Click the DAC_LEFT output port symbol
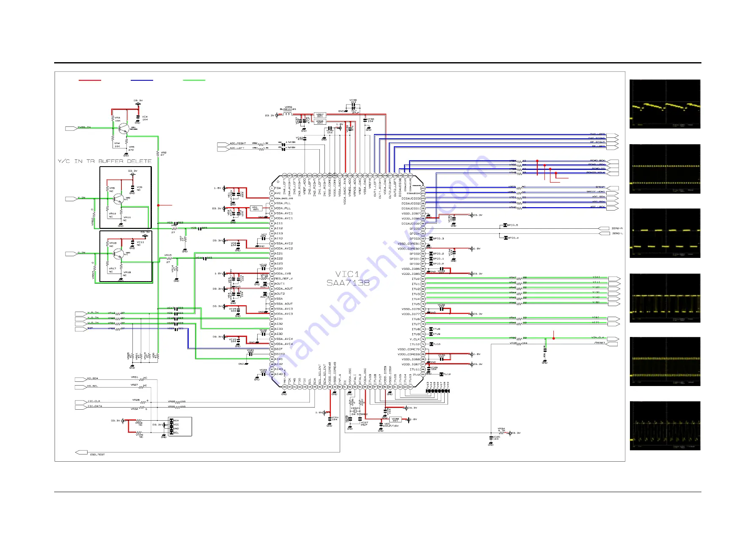 coord(612,135)
